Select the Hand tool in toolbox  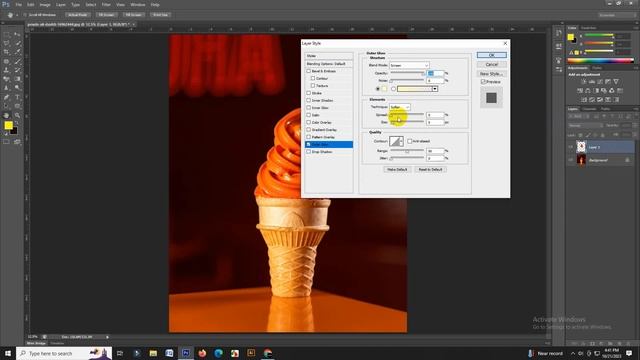[x=6, y=115]
